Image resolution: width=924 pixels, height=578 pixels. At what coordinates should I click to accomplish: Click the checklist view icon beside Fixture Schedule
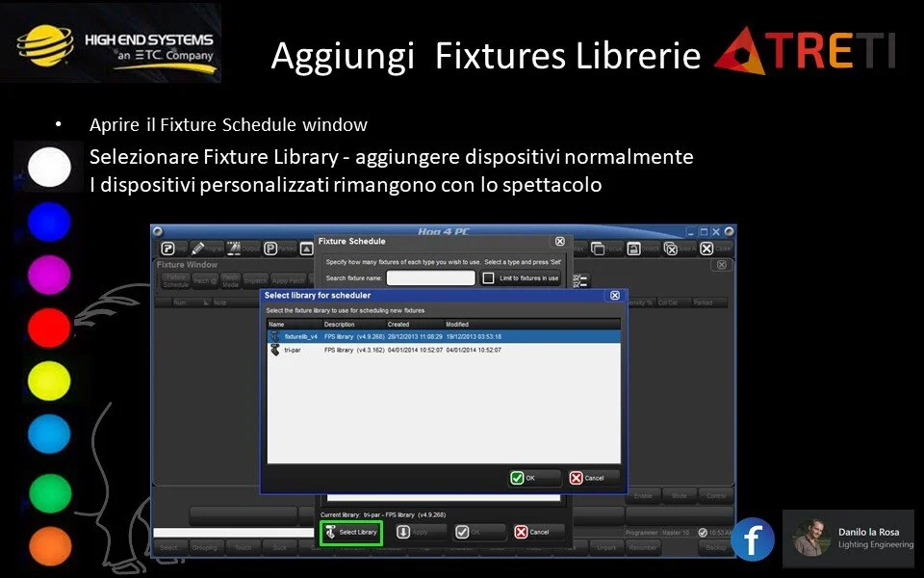(x=580, y=280)
